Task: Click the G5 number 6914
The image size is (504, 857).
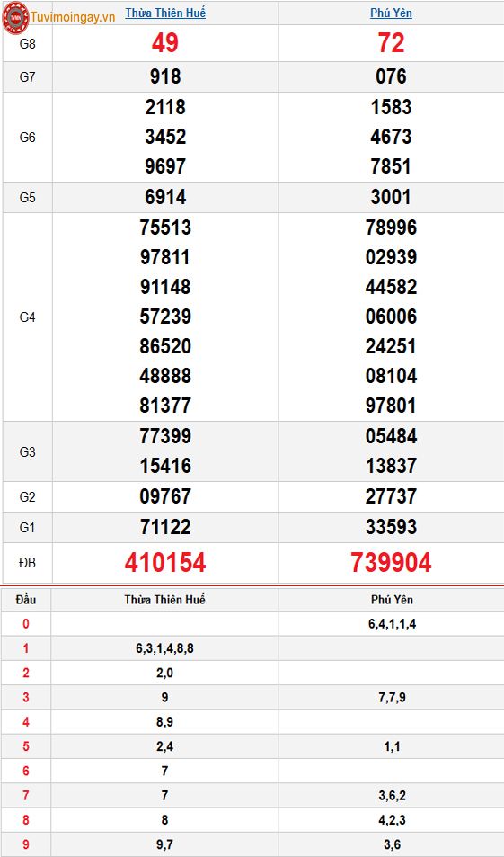Action: 165,197
